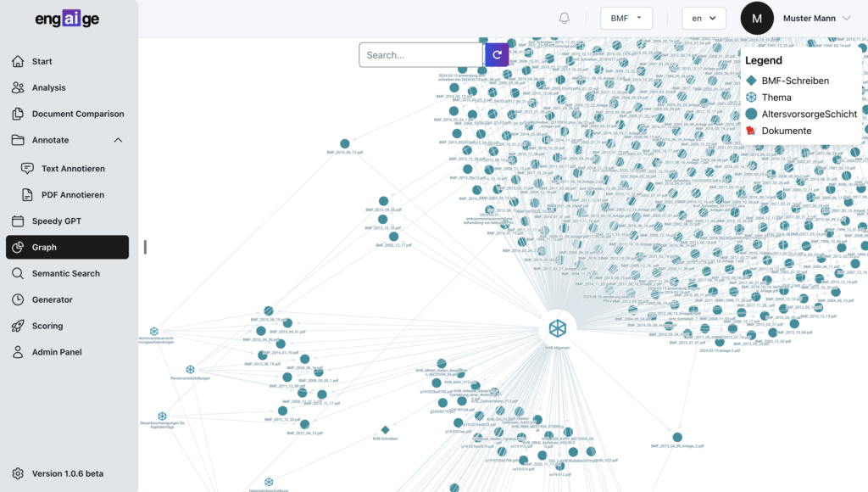Click the Generator clock icon

(18, 299)
